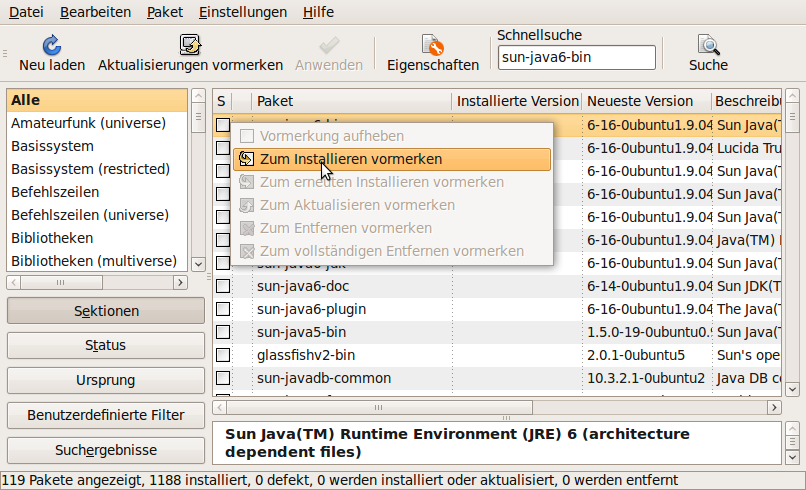Click the Suche magnifier icon
806x490 pixels.
708,45
